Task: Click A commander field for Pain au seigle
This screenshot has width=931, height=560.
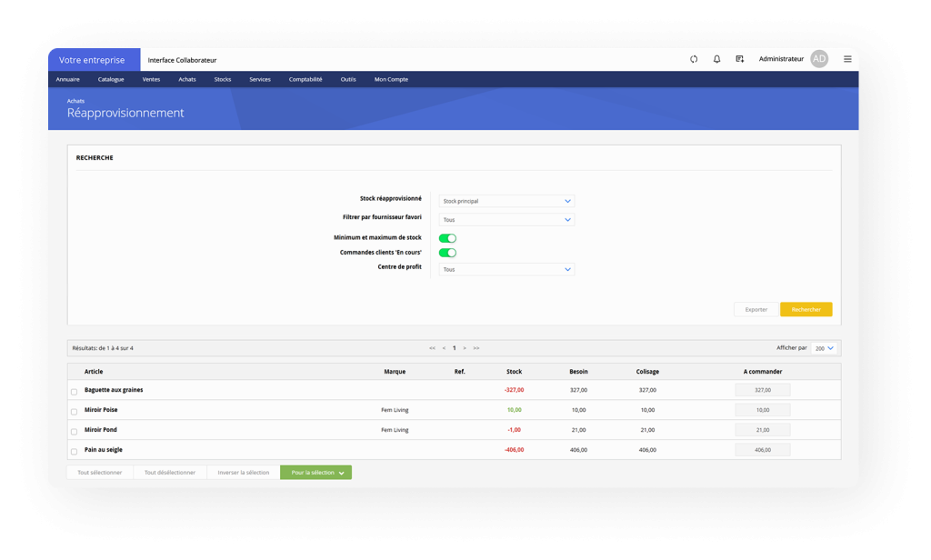Action: tap(763, 450)
